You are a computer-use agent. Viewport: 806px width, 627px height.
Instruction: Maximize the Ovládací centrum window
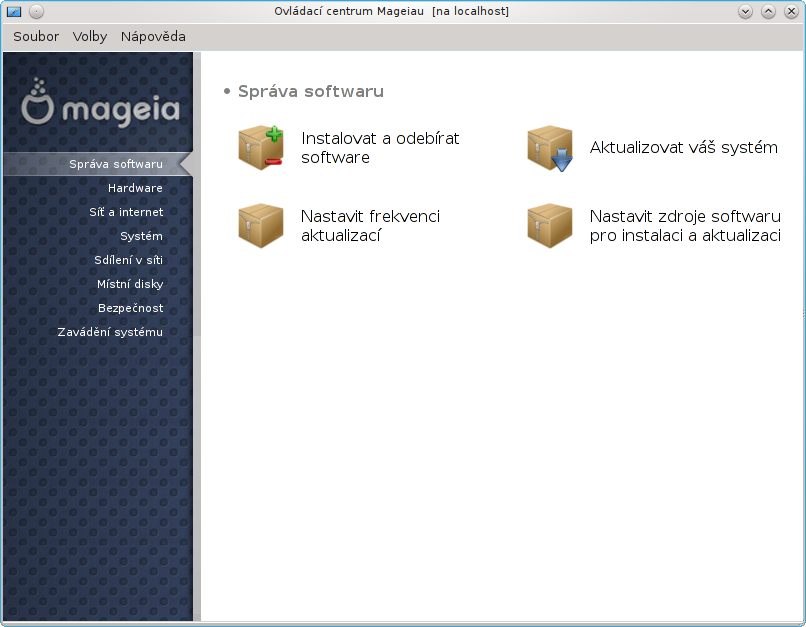tap(768, 11)
